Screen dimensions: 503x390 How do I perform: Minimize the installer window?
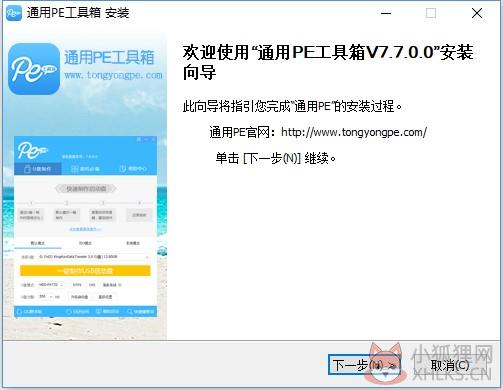pos(386,13)
